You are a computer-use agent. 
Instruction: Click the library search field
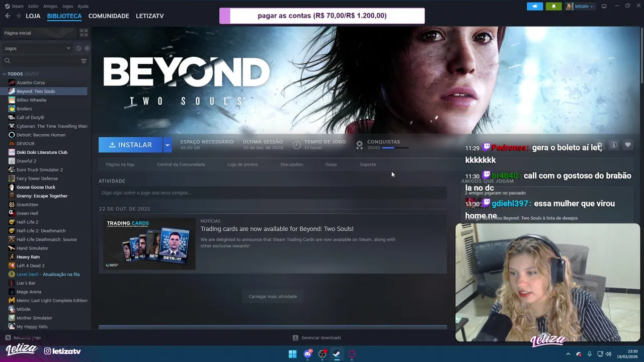pyautogui.click(x=40, y=61)
